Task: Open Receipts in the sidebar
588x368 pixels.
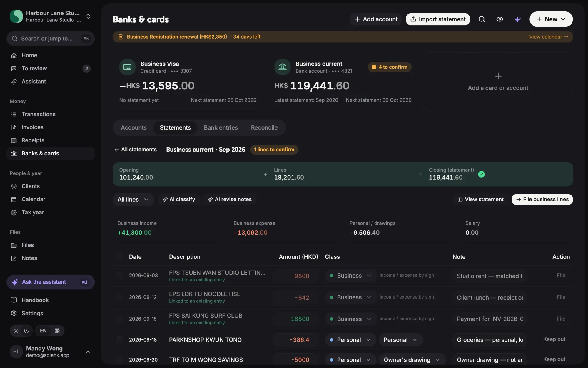Action: [51, 140]
